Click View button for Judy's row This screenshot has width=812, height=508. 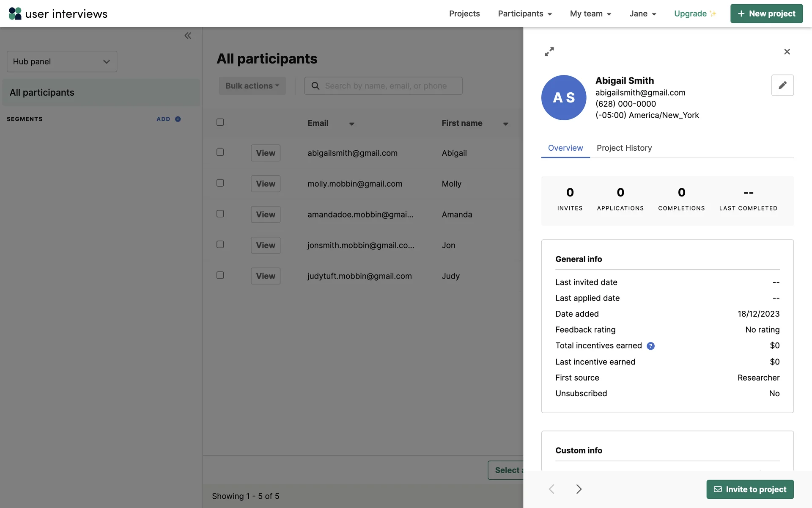click(x=265, y=276)
